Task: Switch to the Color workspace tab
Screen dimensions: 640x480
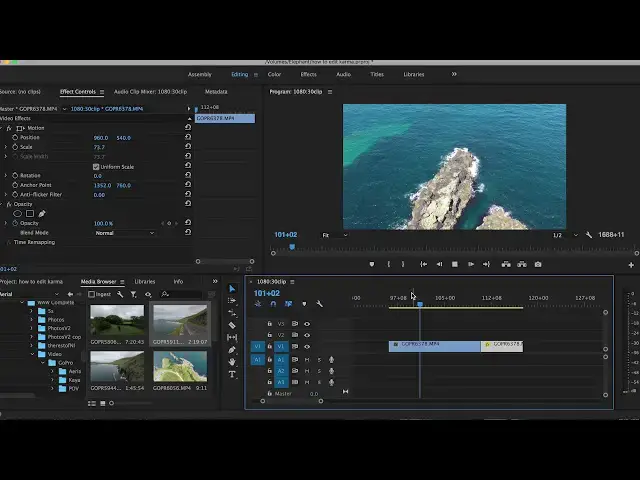Action: [x=274, y=74]
